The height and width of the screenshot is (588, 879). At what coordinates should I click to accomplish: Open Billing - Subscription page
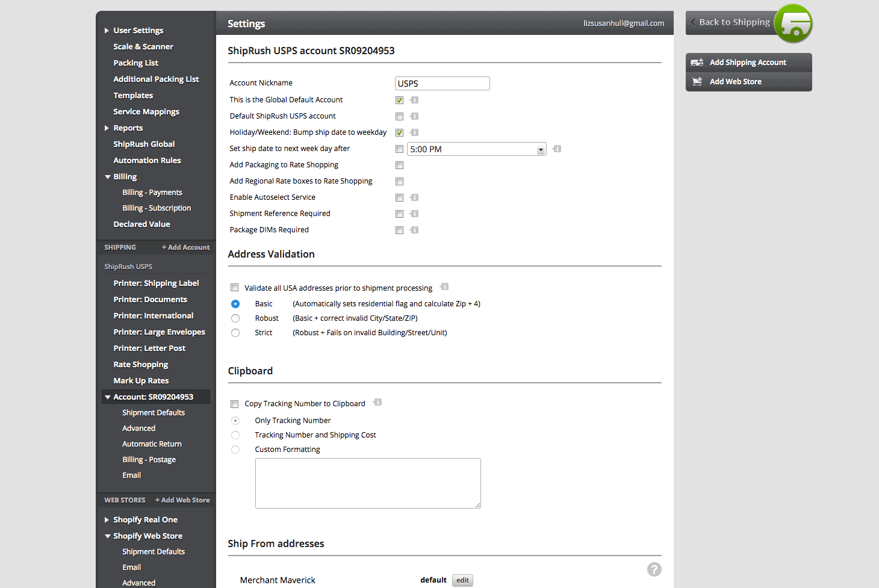click(x=157, y=208)
